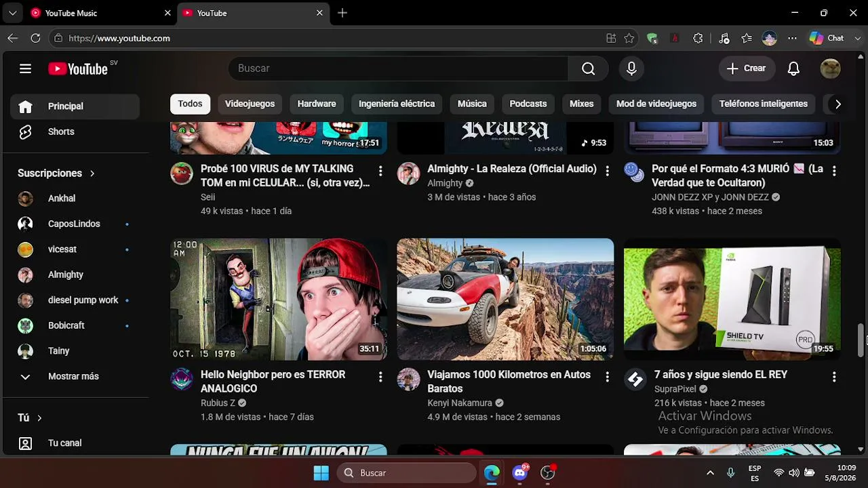Select the Teléfonos inteligentes filter chip
Viewport: 868px width, 488px height.
(764, 104)
